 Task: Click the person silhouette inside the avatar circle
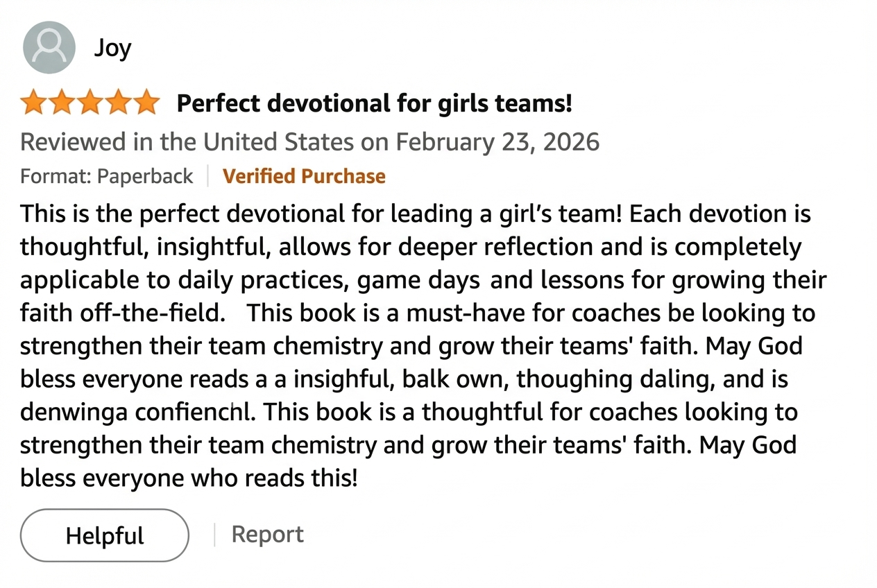coord(49,46)
